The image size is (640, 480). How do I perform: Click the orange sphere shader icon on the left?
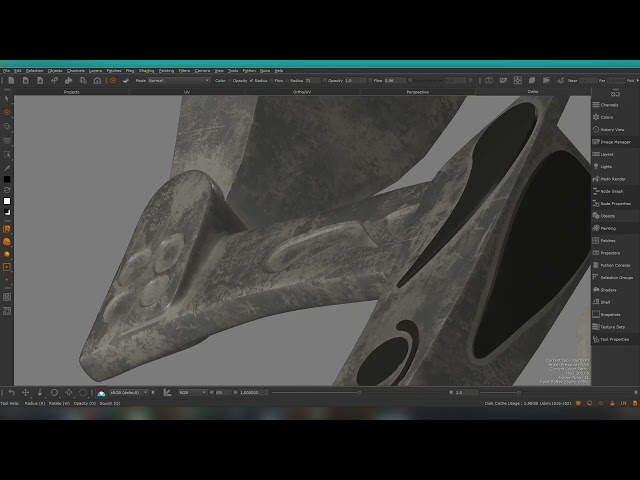pos(7,242)
